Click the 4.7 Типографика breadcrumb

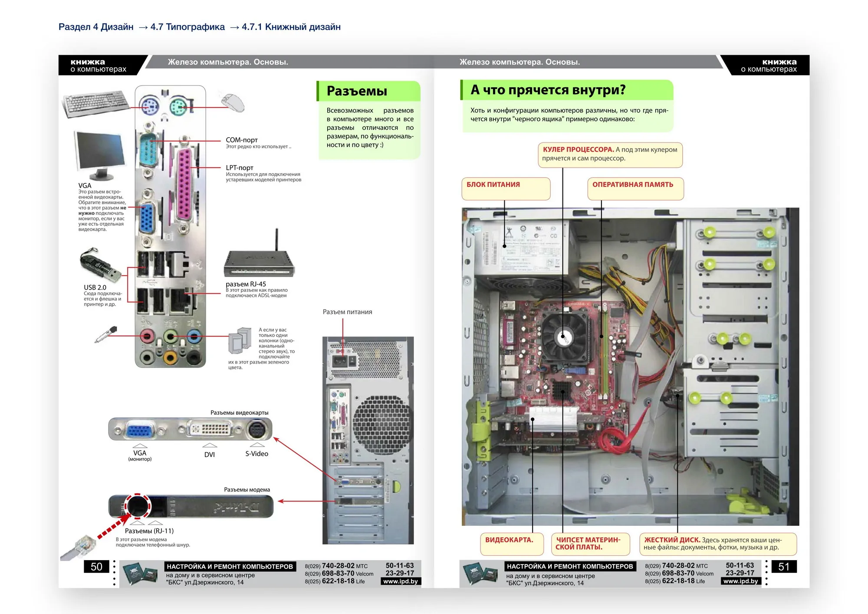pos(187,27)
